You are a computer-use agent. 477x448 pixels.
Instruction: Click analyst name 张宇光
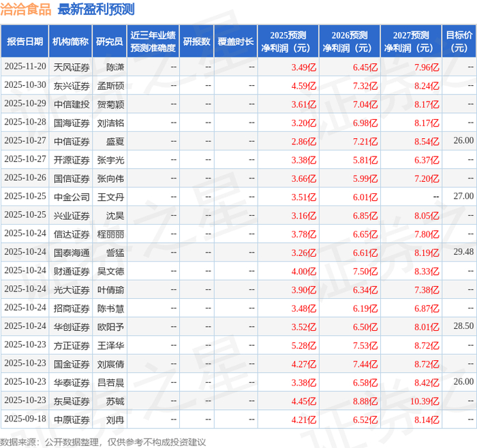pyautogui.click(x=110, y=160)
